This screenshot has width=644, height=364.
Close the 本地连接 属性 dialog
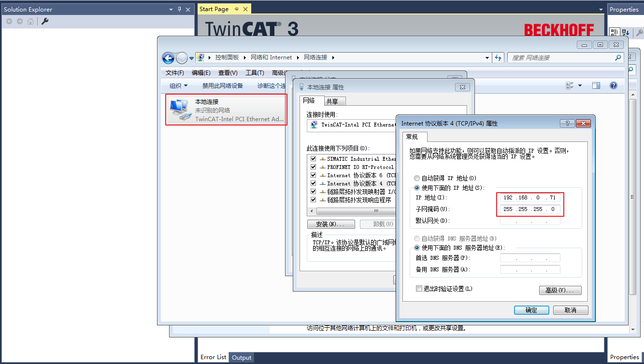click(462, 87)
